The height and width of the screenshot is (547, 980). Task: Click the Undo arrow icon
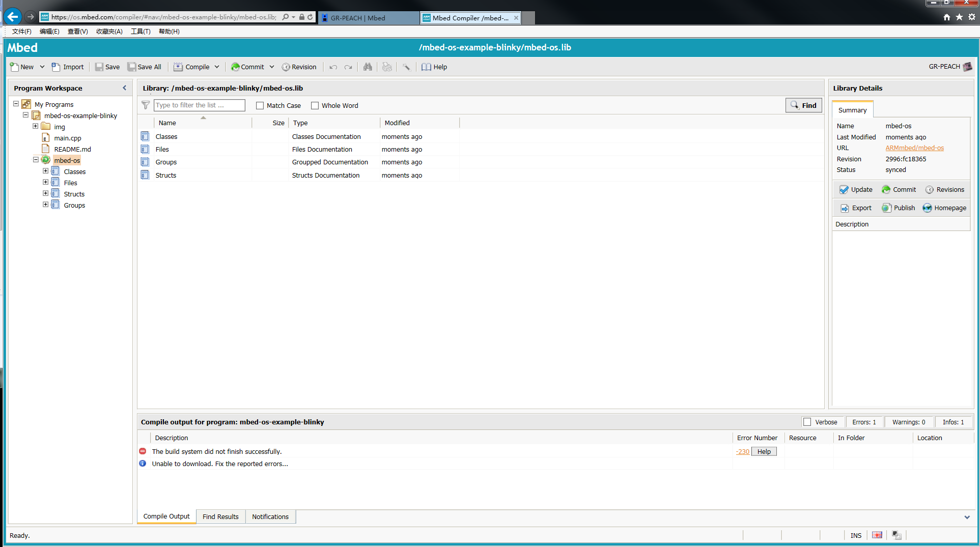point(333,67)
